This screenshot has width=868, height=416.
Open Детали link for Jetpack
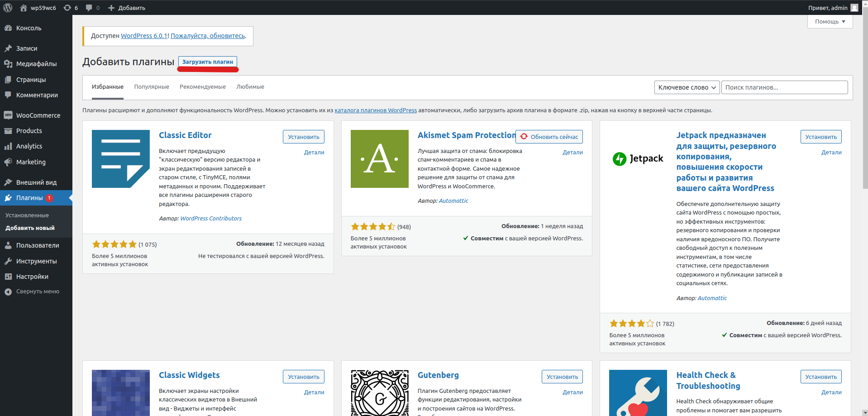coord(831,153)
